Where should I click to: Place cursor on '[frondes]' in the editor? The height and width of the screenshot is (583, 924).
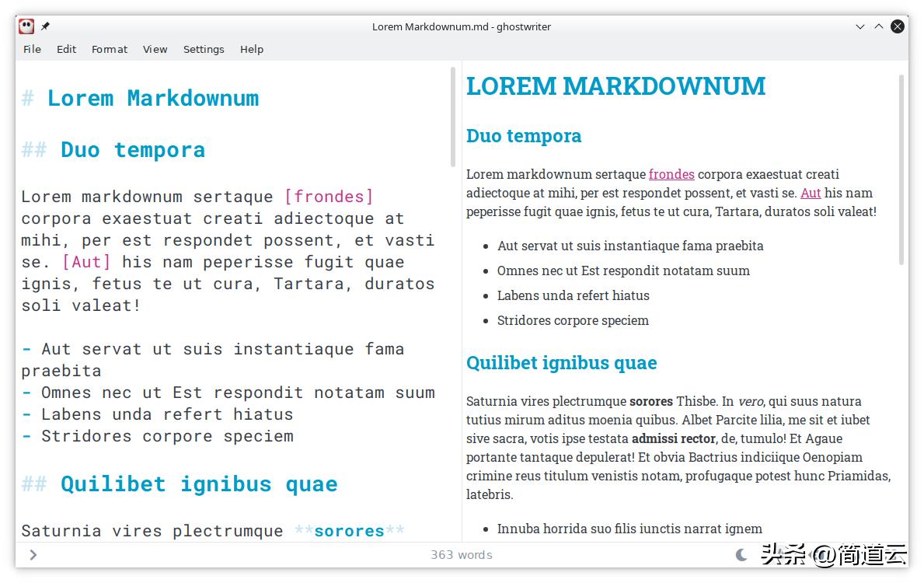pyautogui.click(x=329, y=197)
